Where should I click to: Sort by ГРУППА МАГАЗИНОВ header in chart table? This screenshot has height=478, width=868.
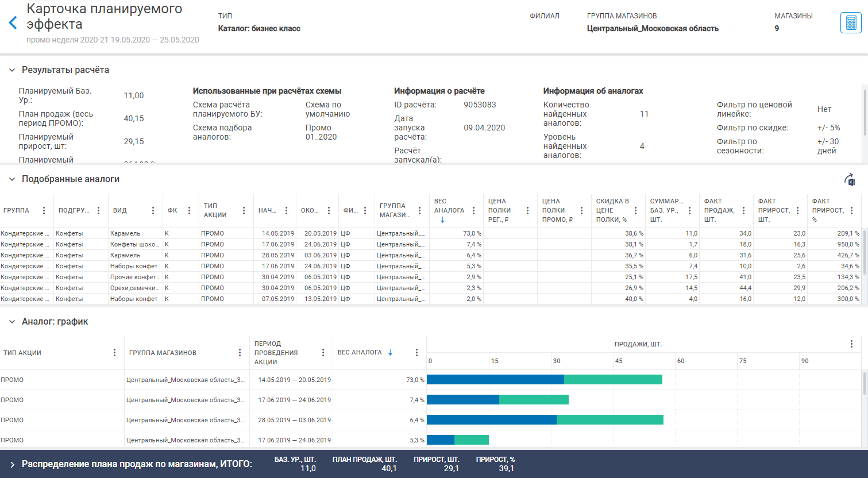pyautogui.click(x=163, y=353)
